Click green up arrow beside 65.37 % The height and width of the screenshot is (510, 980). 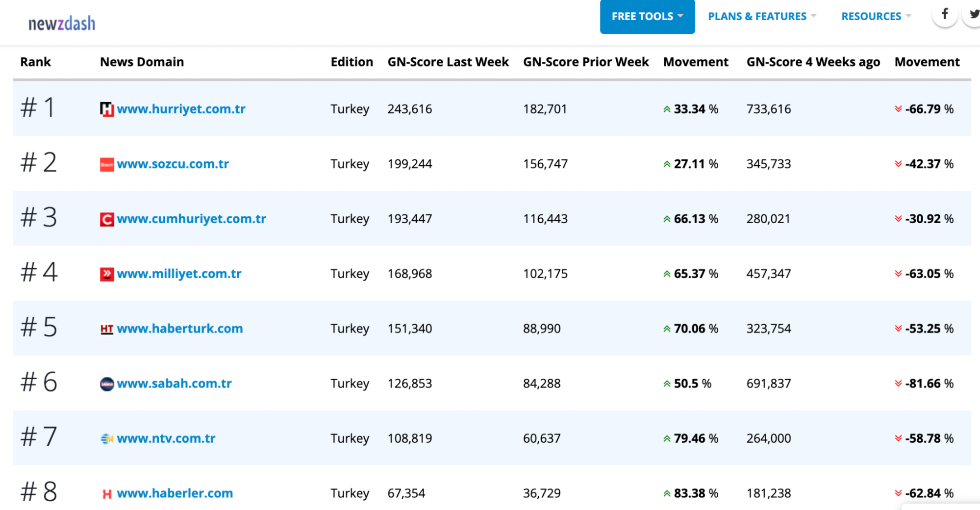pyautogui.click(x=667, y=274)
